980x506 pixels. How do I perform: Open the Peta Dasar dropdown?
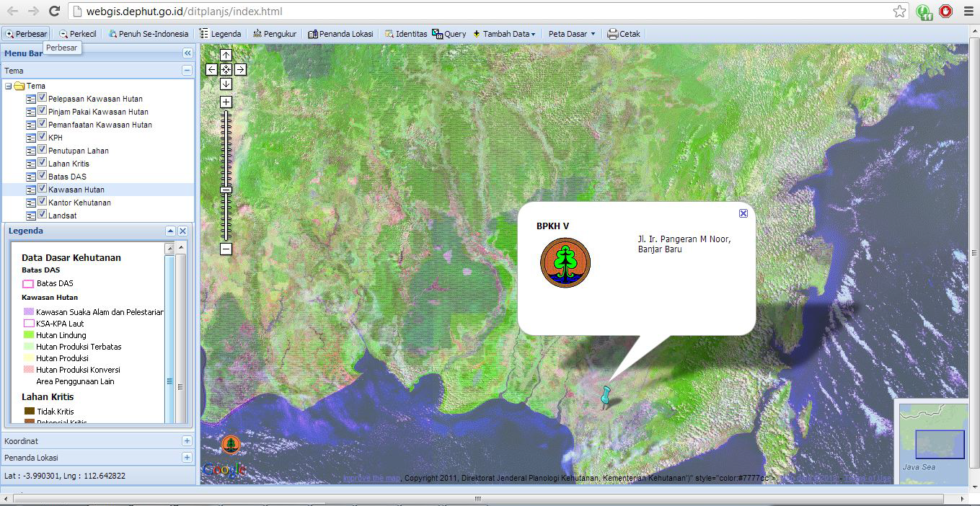[x=571, y=33]
